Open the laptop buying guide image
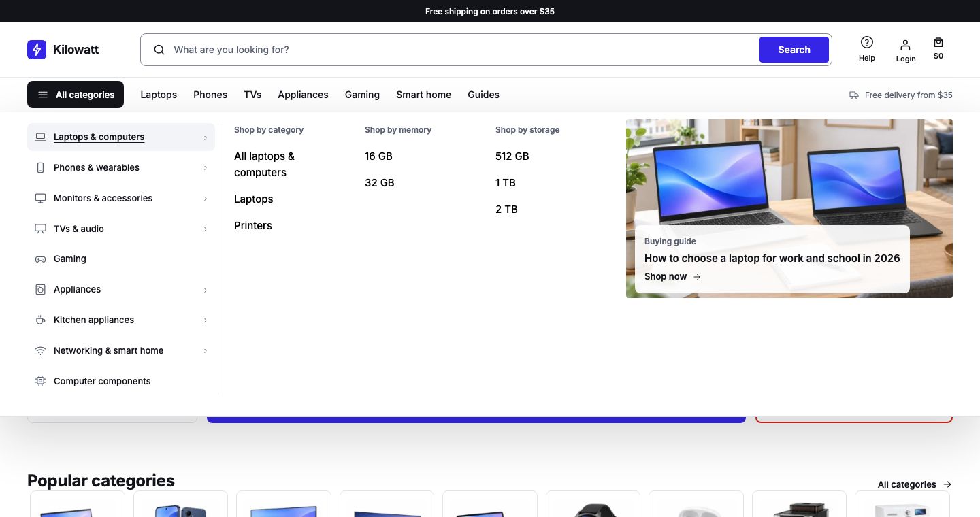 coord(789,208)
